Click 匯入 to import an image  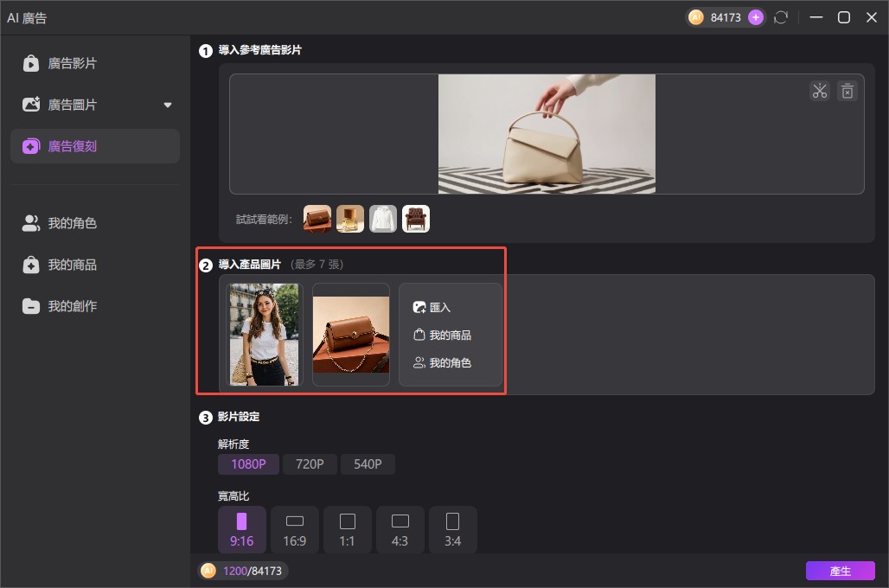tap(432, 307)
